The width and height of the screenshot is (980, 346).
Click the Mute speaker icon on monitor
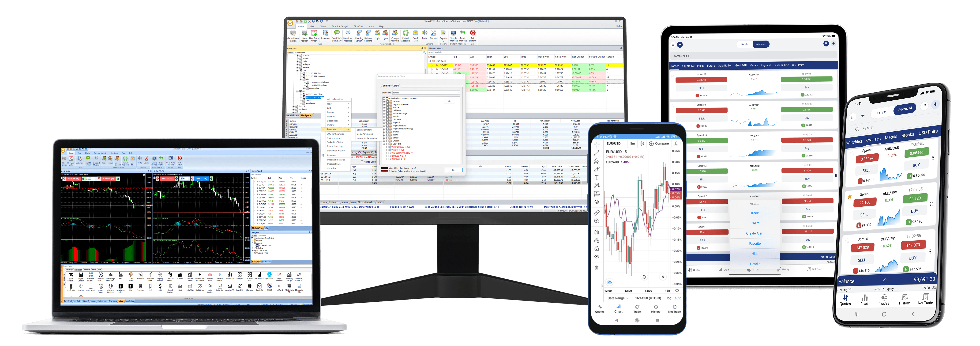tap(424, 33)
